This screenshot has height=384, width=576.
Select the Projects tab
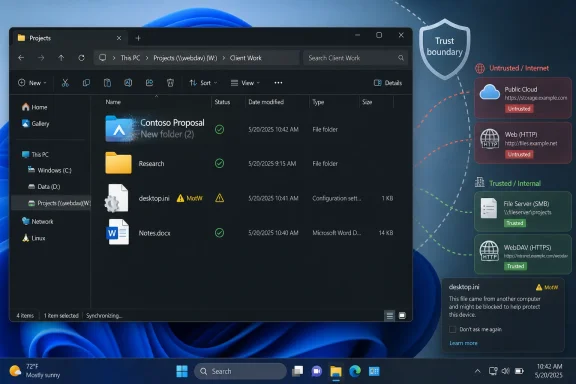click(70, 38)
